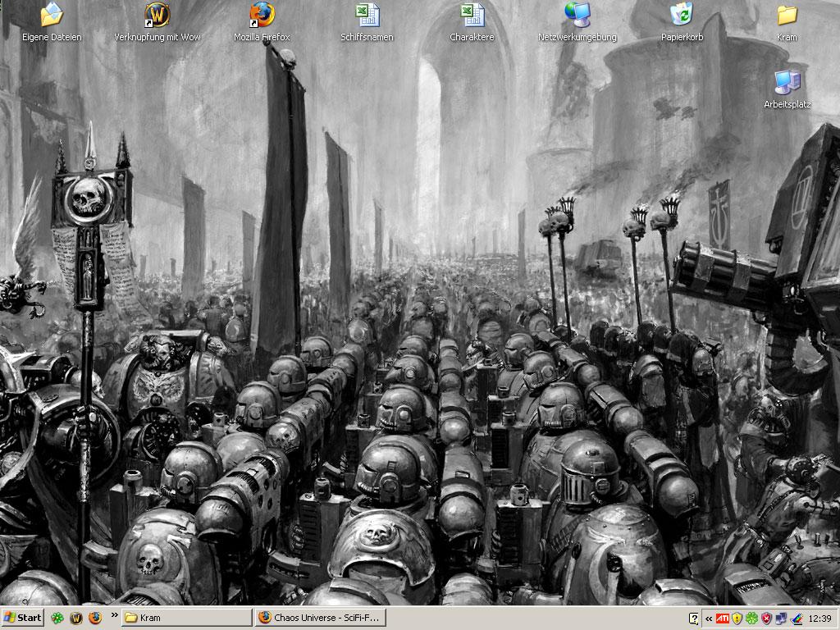Open the ATI tray icon

click(722, 619)
